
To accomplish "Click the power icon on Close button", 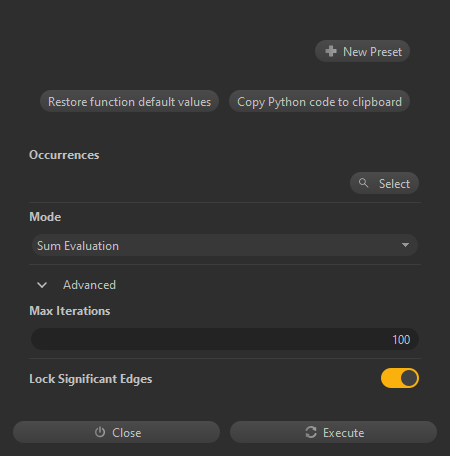I will point(100,432).
